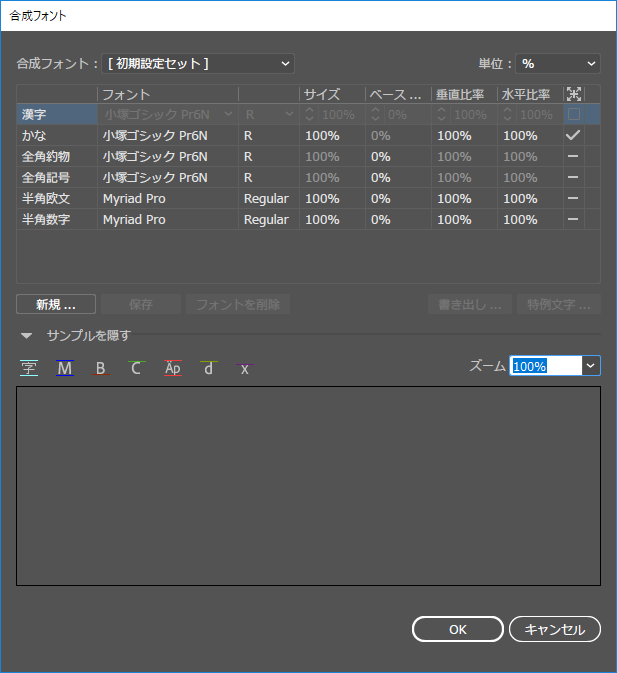Click Regular style in 半角数字 row
The height and width of the screenshot is (673, 617).
(x=266, y=220)
